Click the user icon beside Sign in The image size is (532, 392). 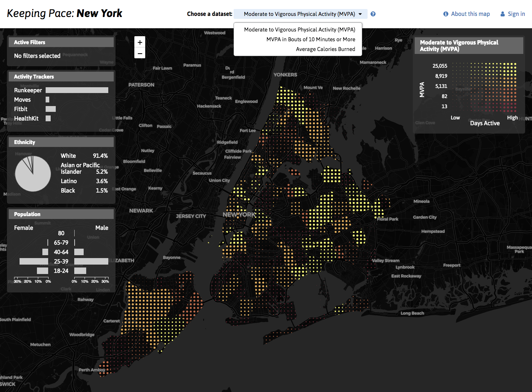click(503, 14)
